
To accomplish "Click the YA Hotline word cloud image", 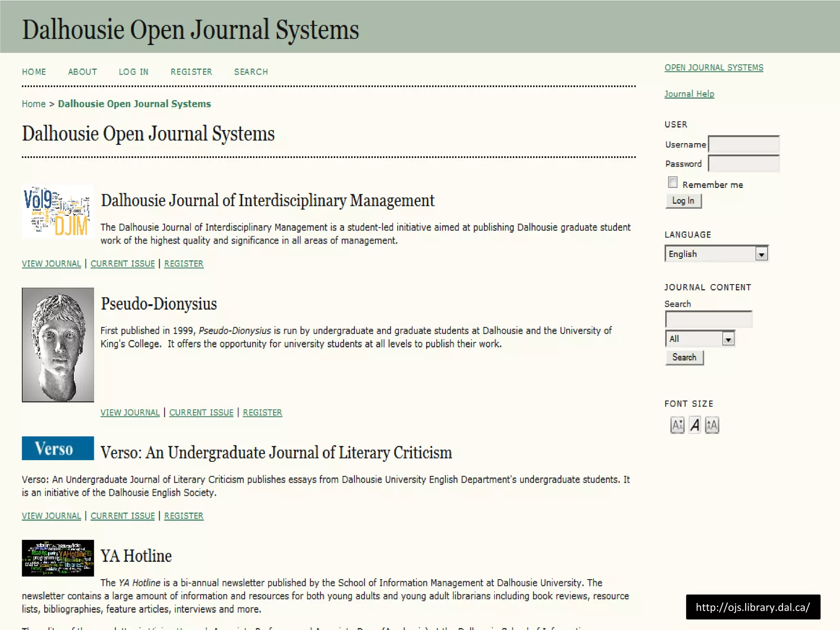I will [x=58, y=558].
